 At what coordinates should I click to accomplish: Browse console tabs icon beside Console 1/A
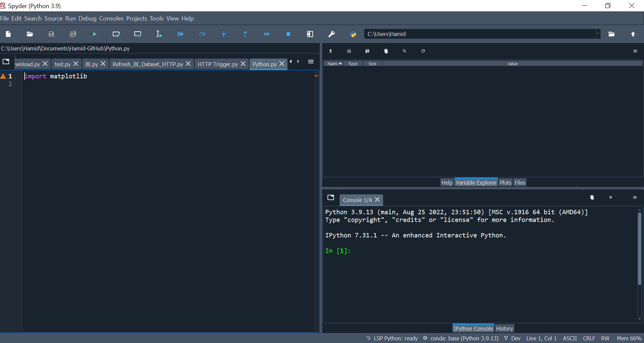[x=331, y=197]
